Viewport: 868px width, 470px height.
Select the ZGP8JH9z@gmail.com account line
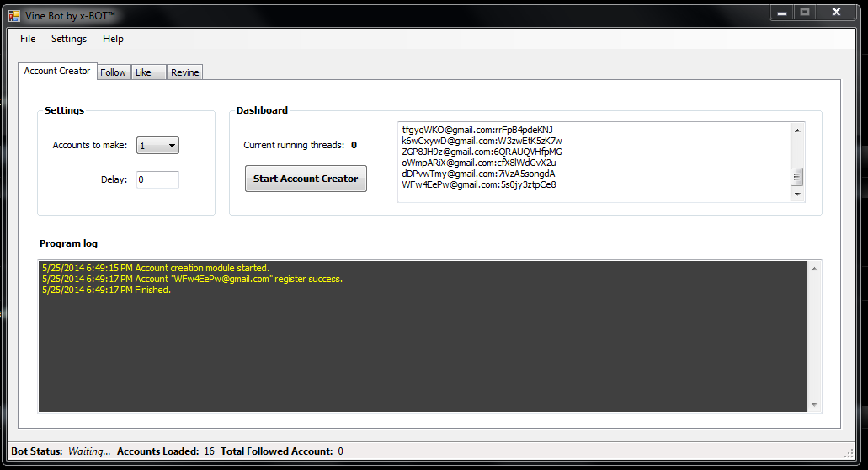[482, 152]
